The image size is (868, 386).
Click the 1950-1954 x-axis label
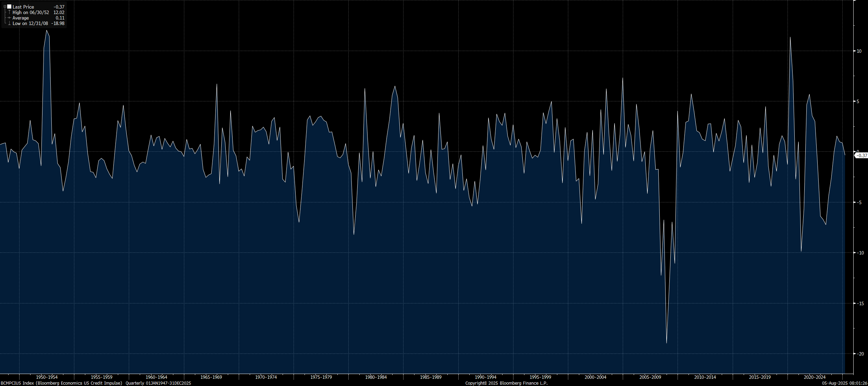[x=47, y=377]
